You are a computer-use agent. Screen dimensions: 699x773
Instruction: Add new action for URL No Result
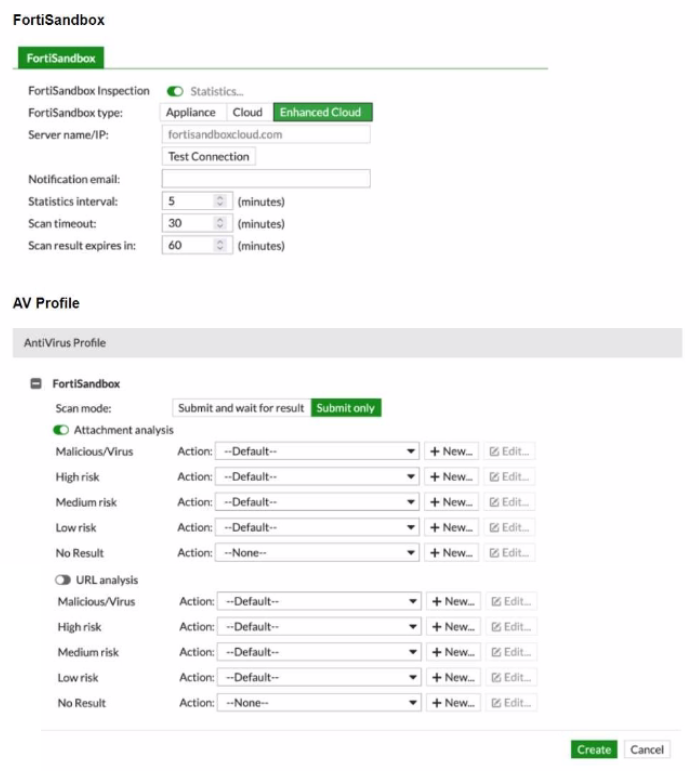coord(454,703)
